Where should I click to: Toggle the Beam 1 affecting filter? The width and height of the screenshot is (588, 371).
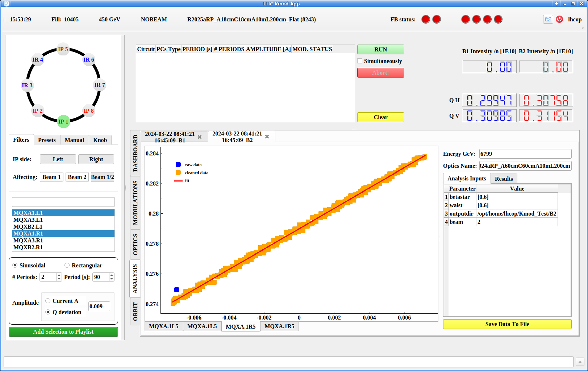(51, 177)
